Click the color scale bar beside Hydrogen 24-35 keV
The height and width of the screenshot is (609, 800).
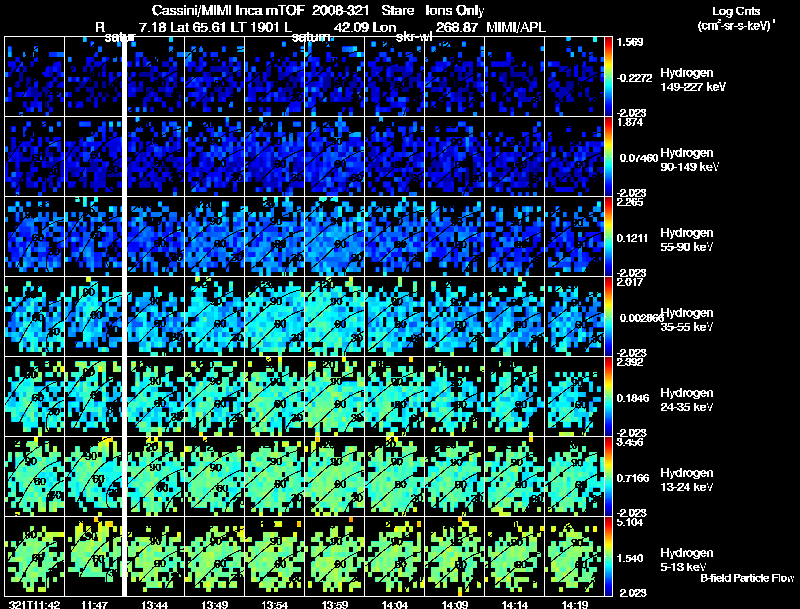click(608, 397)
